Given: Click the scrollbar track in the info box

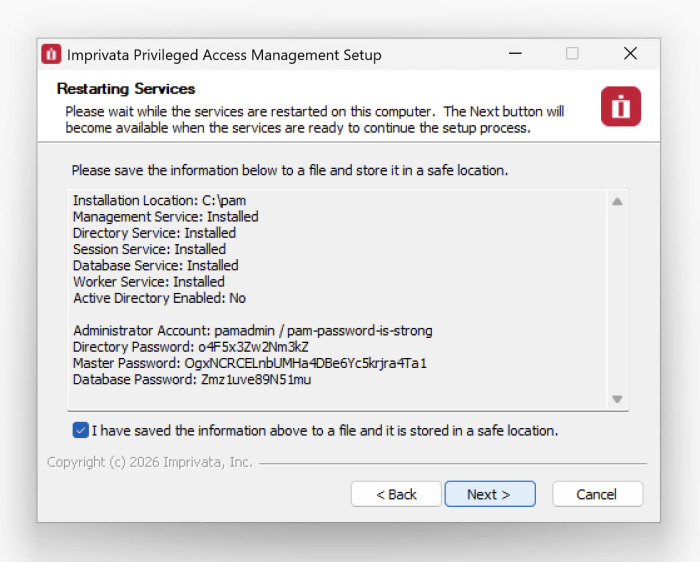Looking at the screenshot, I should tap(617, 300).
